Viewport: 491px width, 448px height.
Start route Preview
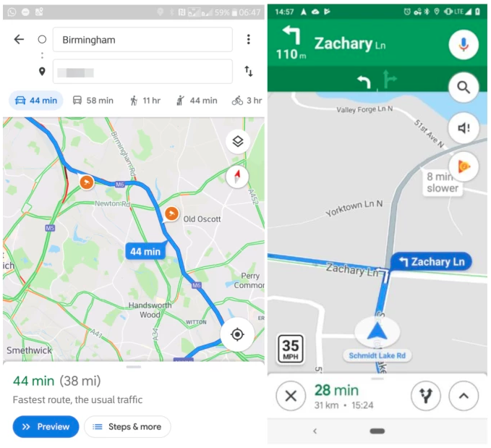[x=46, y=426]
